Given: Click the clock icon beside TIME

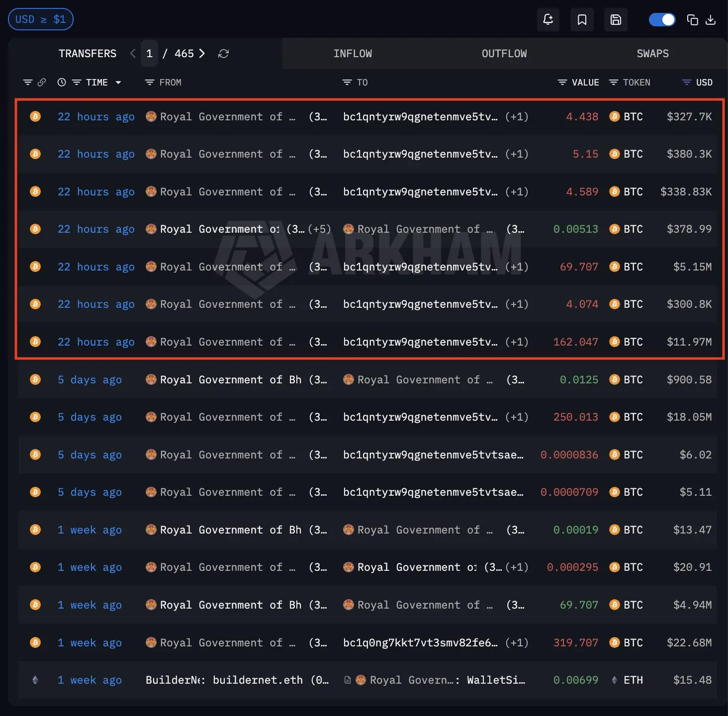Looking at the screenshot, I should coord(62,83).
